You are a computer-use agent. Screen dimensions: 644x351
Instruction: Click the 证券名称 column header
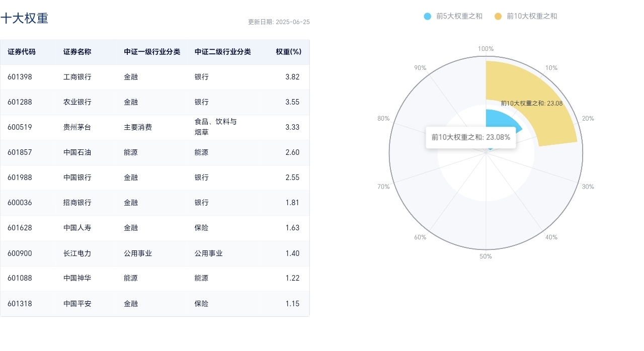pos(77,52)
